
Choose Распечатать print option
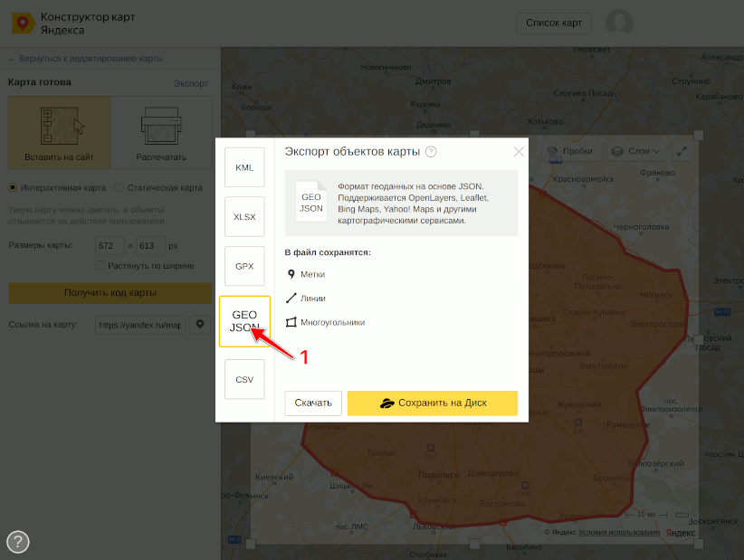coord(161,133)
